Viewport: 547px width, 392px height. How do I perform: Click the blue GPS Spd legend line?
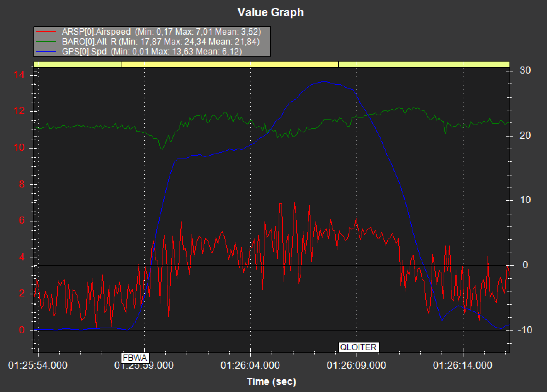[x=46, y=52]
